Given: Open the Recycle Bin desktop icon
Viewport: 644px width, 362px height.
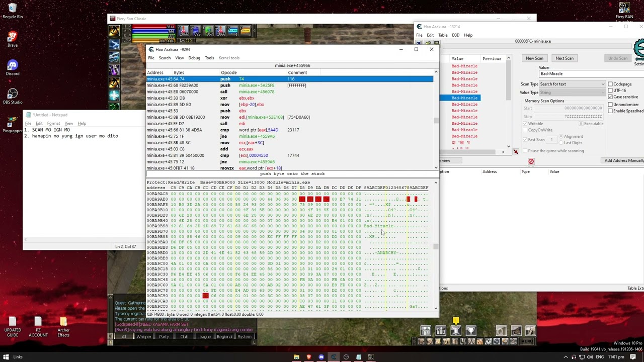Looking at the screenshot, I should click(x=12, y=10).
